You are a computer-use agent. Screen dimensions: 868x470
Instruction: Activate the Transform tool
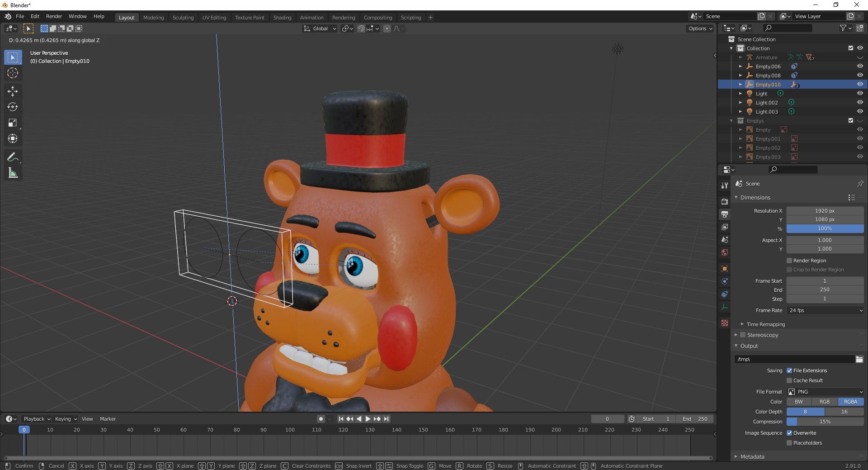point(13,139)
